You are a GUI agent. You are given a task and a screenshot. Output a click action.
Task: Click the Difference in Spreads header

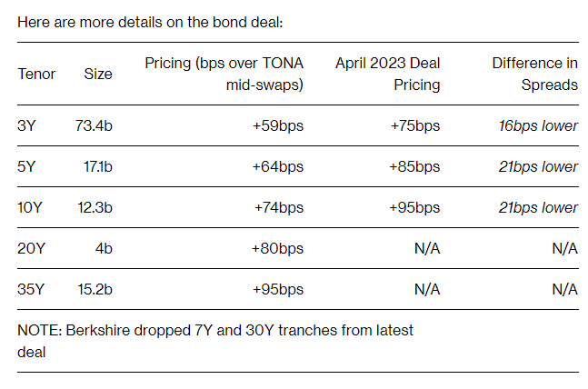(534, 74)
